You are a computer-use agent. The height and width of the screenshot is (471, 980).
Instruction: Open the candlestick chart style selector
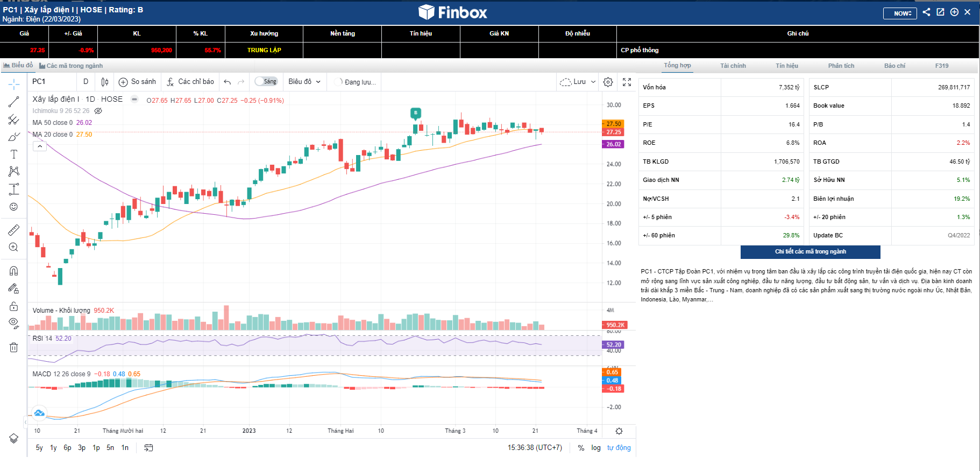[x=105, y=82]
